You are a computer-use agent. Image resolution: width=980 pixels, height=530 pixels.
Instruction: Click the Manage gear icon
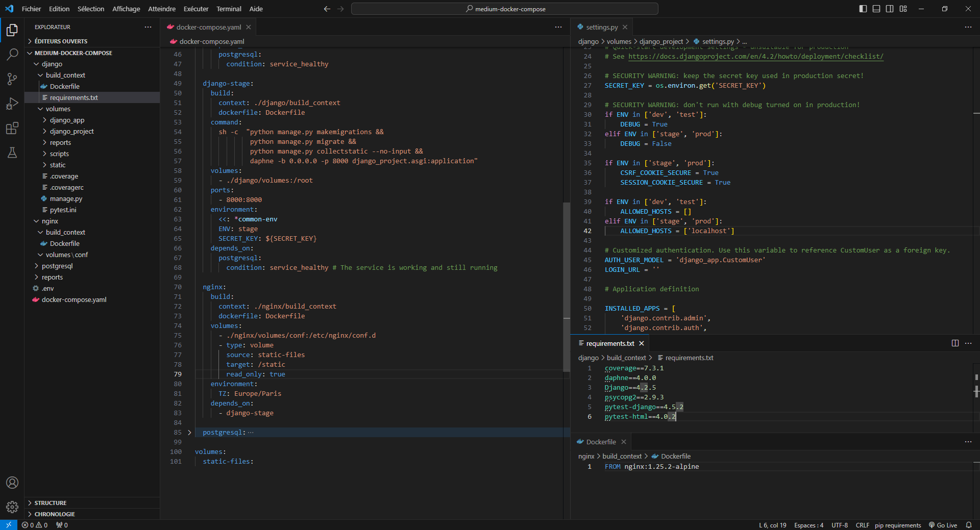tap(12, 507)
